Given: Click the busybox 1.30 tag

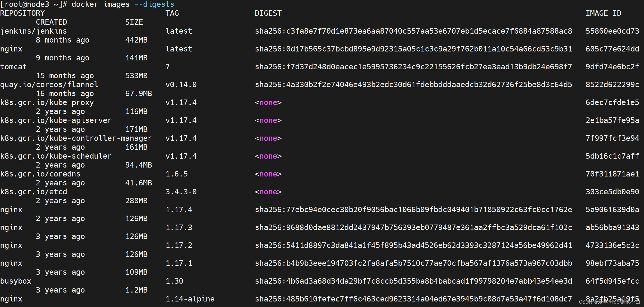Looking at the screenshot, I should point(174,281).
